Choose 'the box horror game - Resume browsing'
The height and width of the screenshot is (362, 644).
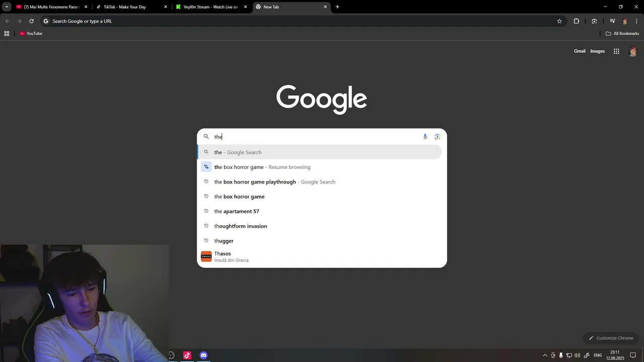319,167
